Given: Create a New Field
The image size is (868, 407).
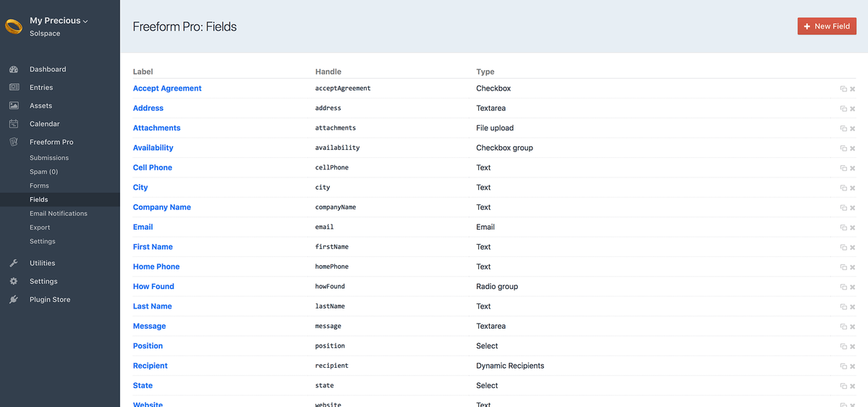Looking at the screenshot, I should (x=827, y=26).
